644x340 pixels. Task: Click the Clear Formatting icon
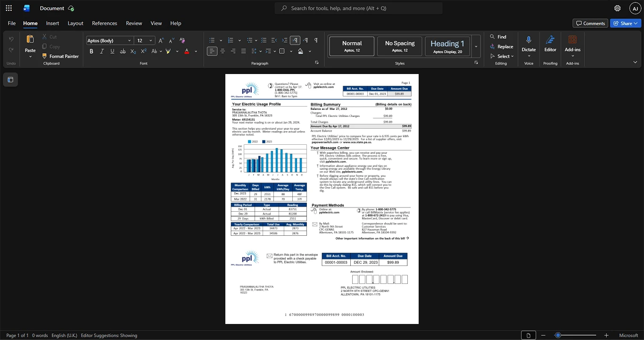182,40
